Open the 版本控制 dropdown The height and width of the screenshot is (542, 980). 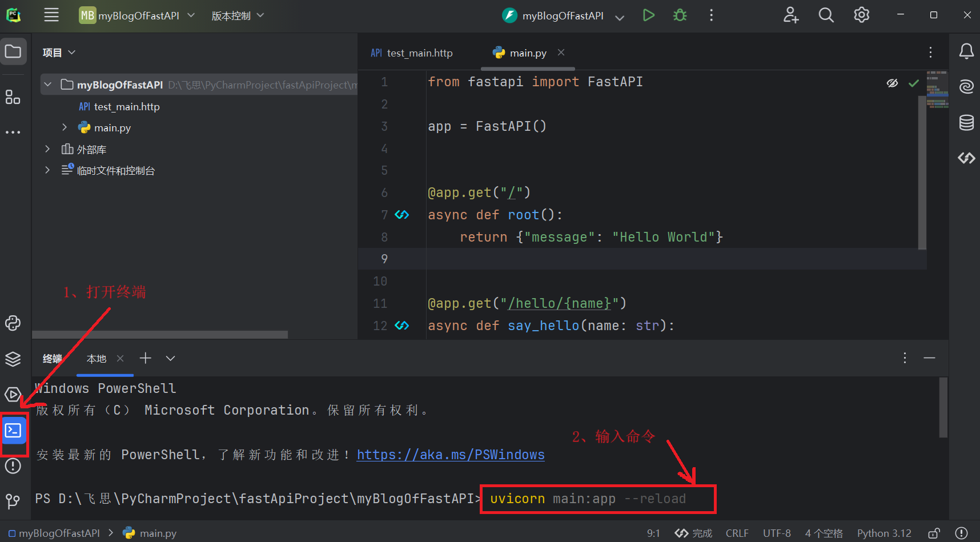[237, 15]
